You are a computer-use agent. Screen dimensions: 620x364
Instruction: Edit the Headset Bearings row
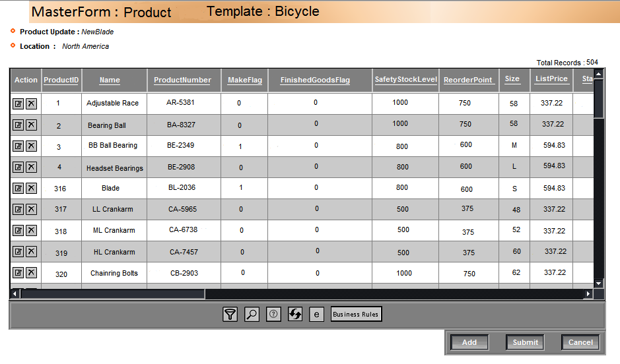click(x=18, y=167)
